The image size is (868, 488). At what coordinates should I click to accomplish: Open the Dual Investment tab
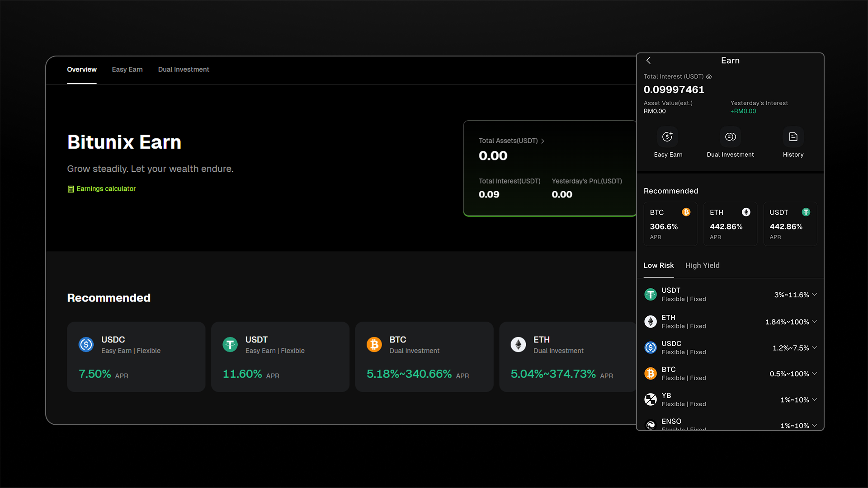(x=184, y=70)
